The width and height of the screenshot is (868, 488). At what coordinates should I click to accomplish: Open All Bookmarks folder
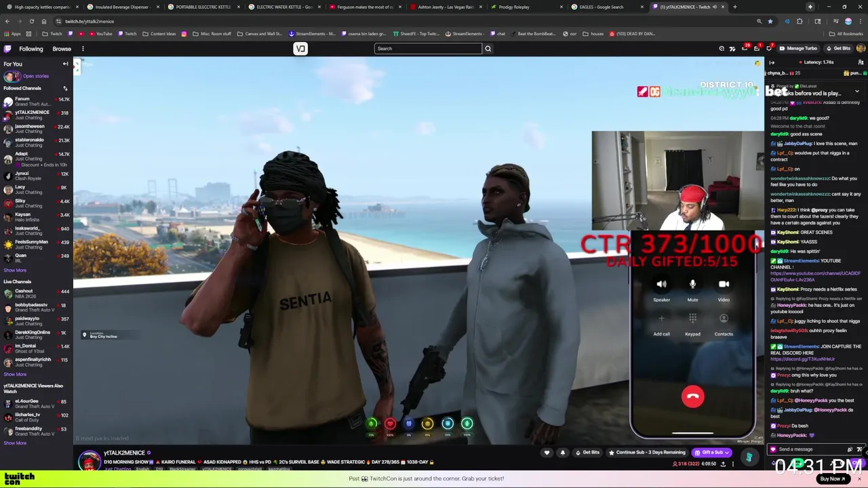click(846, 33)
